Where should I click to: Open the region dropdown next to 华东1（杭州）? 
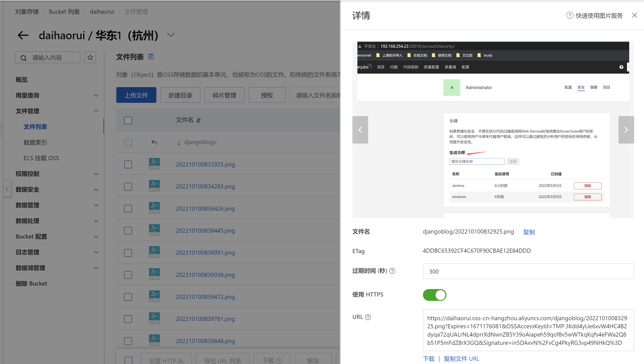[171, 35]
